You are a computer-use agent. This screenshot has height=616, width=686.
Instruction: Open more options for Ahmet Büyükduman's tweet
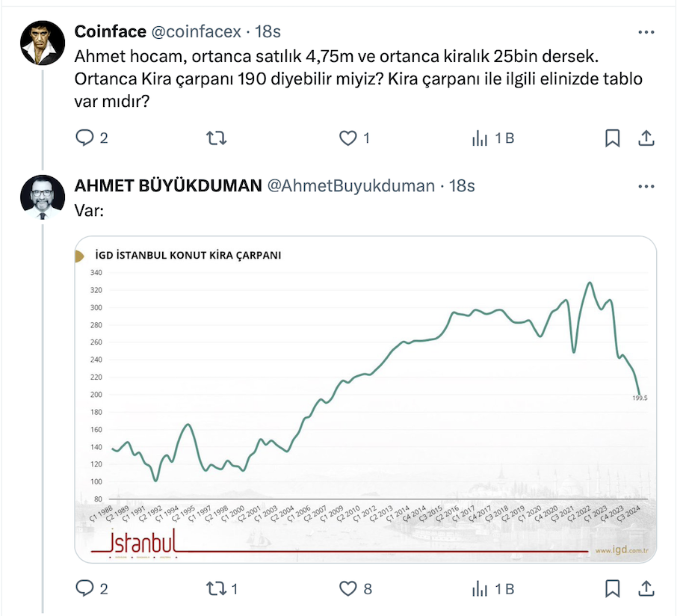coord(646,187)
